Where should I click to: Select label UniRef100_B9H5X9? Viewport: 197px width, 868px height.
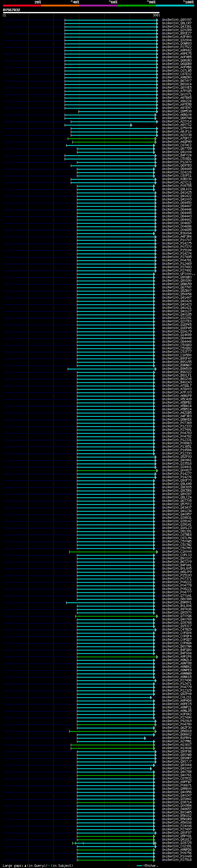click(177, 369)
